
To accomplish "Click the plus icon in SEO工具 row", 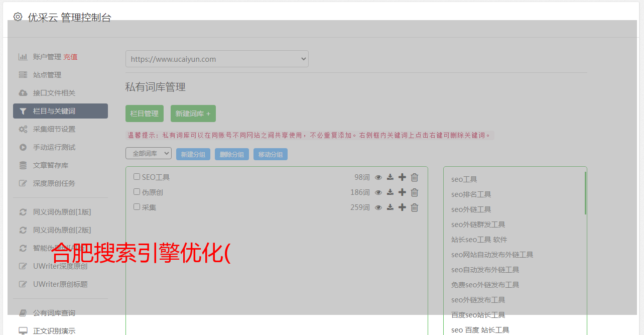I will [402, 177].
